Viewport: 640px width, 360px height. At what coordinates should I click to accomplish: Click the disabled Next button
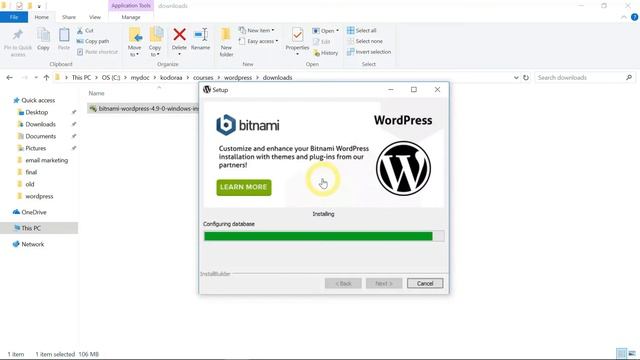click(x=384, y=283)
